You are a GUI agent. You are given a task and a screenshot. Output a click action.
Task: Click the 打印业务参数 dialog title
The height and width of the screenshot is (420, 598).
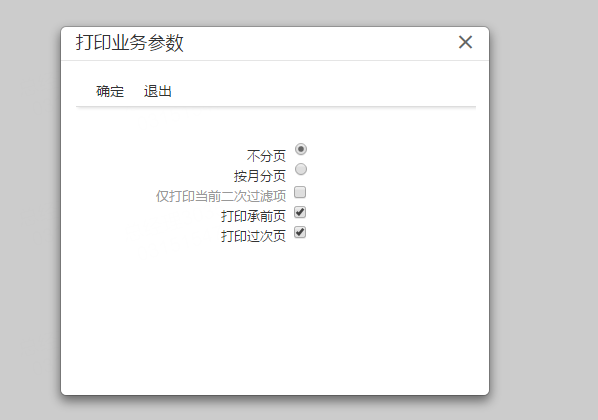click(130, 42)
